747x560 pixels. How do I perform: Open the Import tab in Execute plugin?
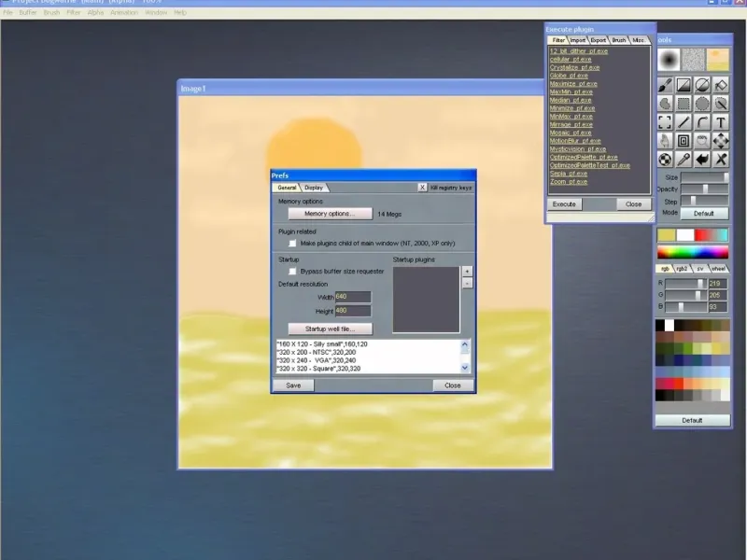coord(578,40)
